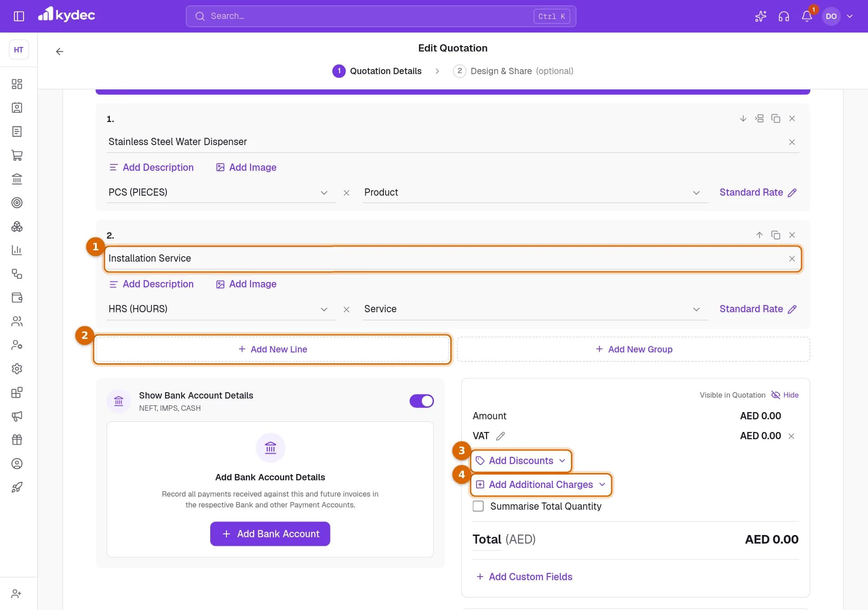Add Description for Installation Service
Screen dimensions: 868x610
click(151, 284)
